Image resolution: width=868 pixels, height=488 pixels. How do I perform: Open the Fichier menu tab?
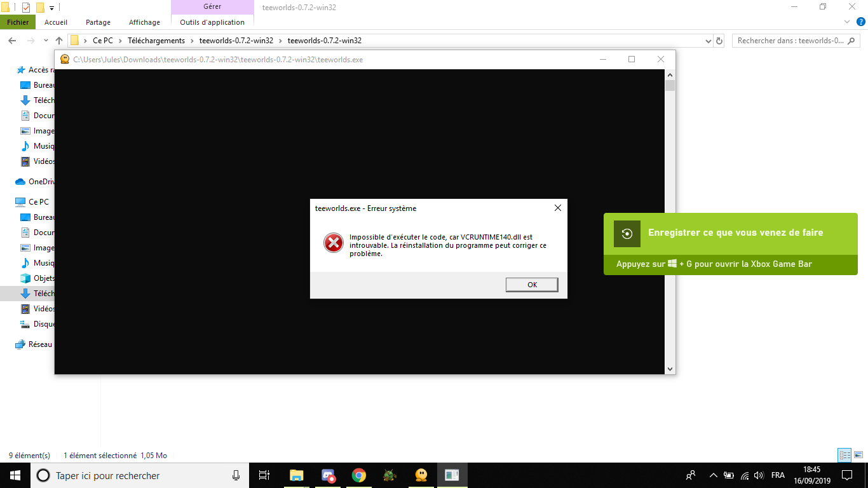pyautogui.click(x=18, y=22)
